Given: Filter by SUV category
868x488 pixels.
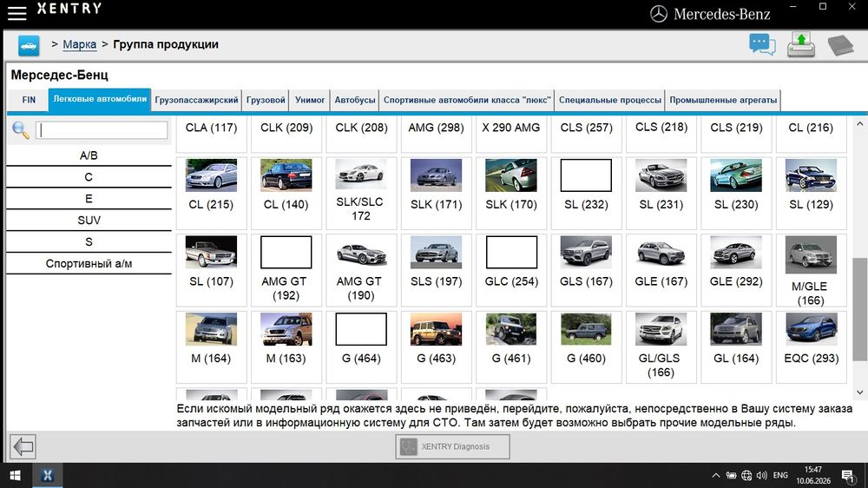Looking at the screenshot, I should tap(89, 221).
